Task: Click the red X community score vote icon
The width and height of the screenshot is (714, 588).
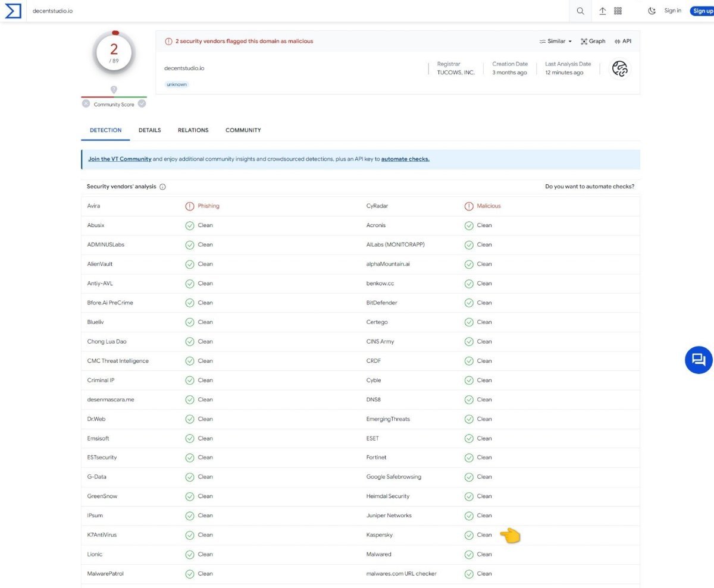Action: (86, 103)
